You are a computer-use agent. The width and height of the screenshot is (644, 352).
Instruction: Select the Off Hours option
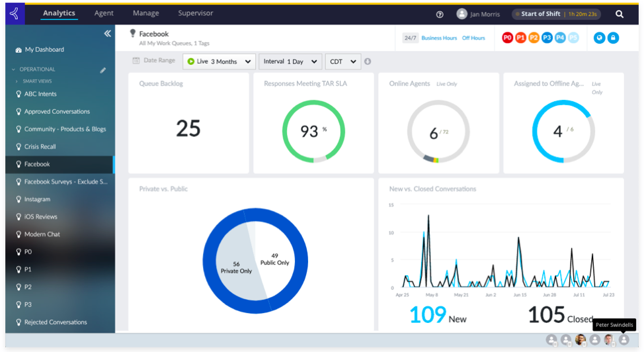[473, 38]
